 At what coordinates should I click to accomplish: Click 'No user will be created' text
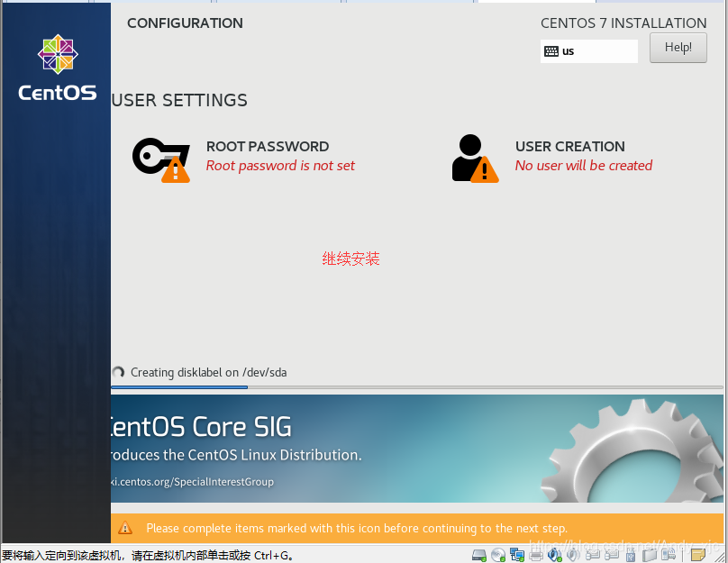tap(584, 166)
